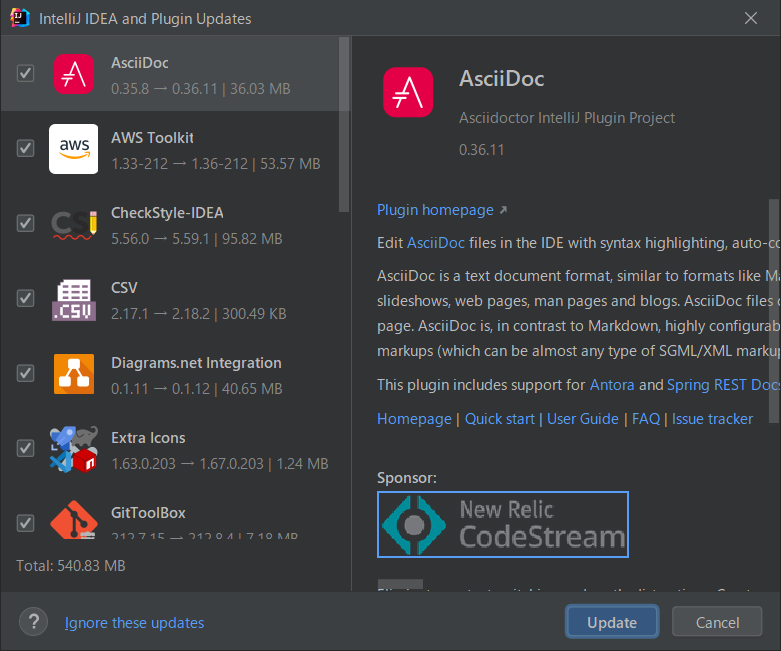Open the AsciiDoc link in description

point(436,243)
